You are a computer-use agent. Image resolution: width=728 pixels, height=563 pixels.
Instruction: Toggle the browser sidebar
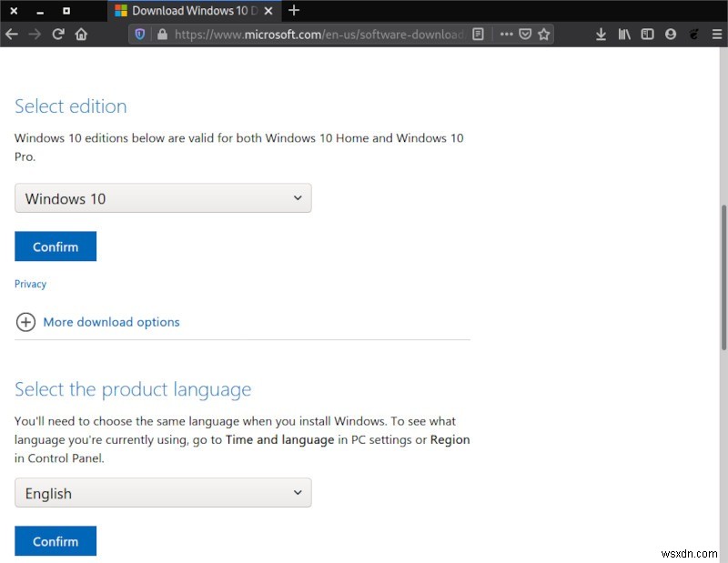tap(647, 34)
